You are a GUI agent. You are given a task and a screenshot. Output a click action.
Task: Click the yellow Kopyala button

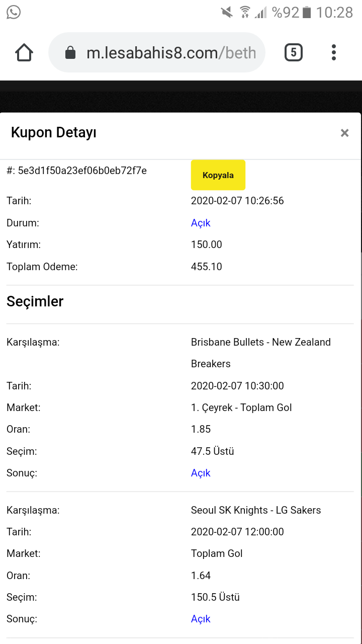[218, 175]
